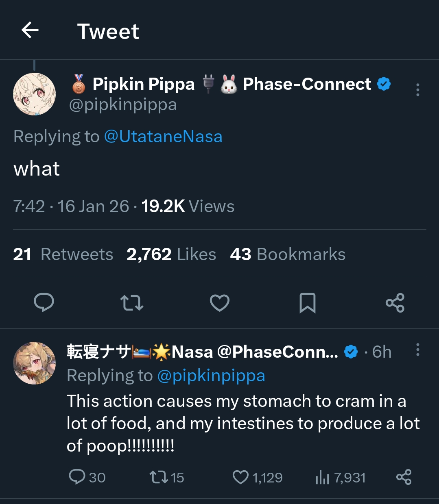View analytics showing 7,931 views
439x504 pixels.
click(x=322, y=477)
